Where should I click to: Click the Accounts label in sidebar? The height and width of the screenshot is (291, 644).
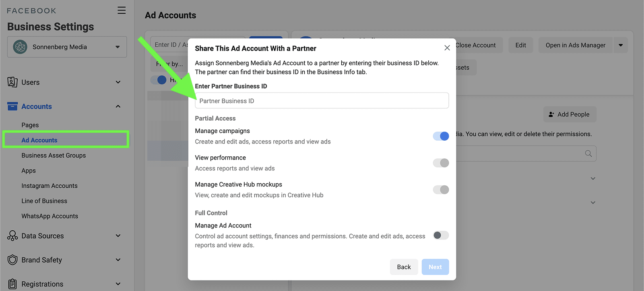(37, 107)
